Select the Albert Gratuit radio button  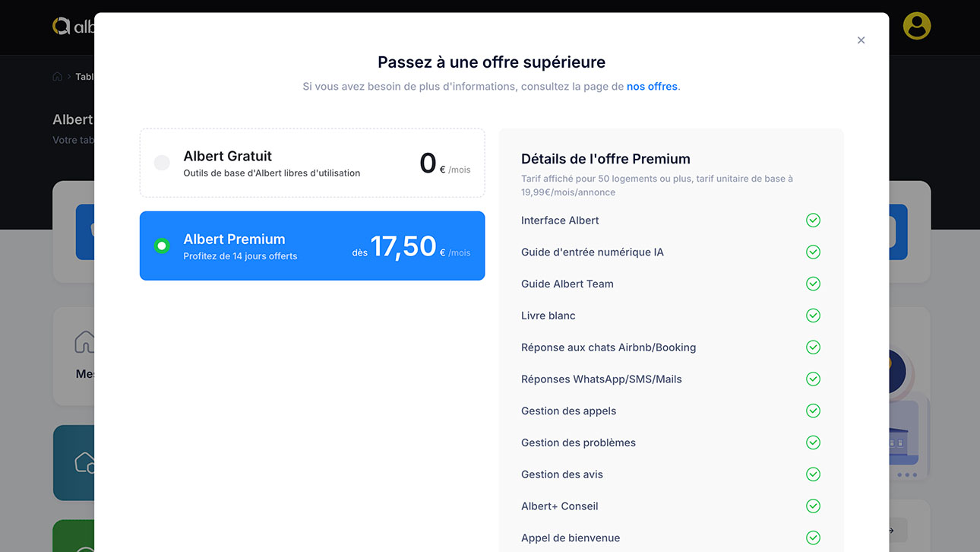[162, 163]
